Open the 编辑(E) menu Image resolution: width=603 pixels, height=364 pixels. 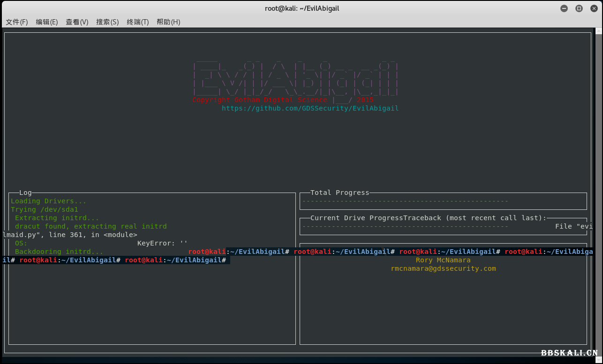pos(47,22)
